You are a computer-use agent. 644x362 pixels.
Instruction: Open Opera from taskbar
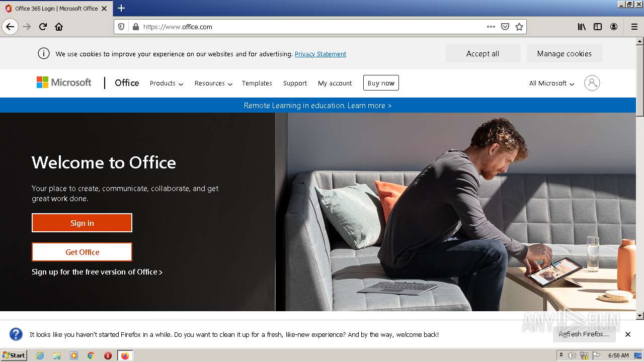(108, 355)
